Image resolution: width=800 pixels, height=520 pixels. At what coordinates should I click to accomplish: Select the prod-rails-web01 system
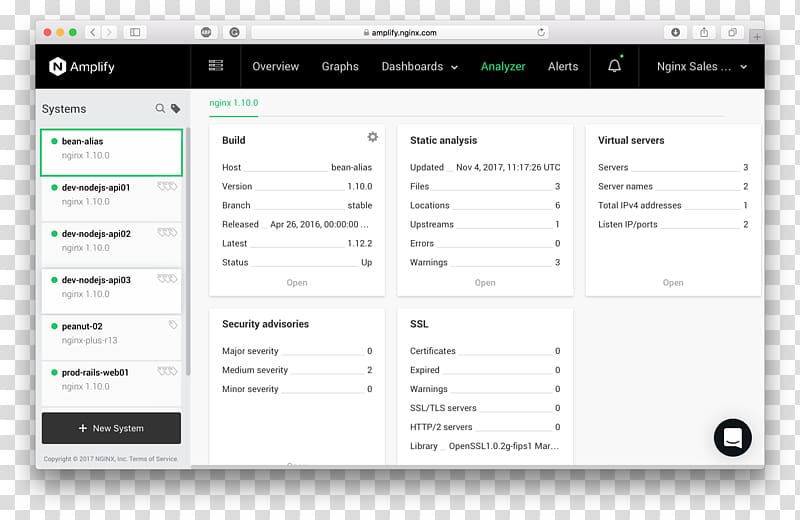coord(111,384)
